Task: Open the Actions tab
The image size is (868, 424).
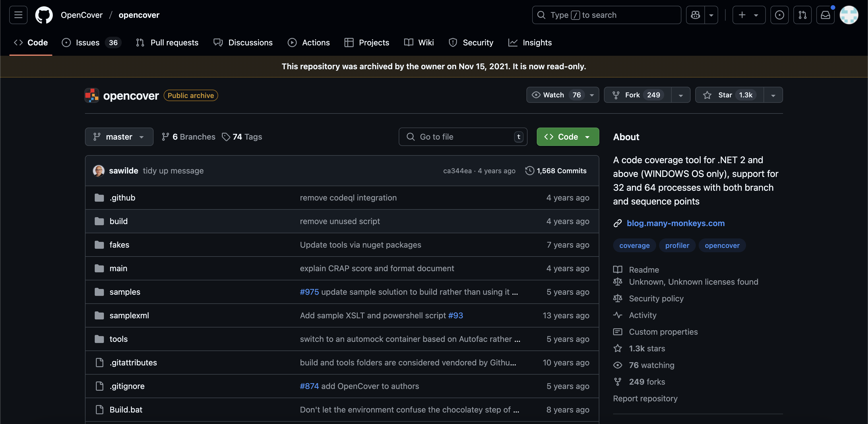Action: click(x=309, y=43)
